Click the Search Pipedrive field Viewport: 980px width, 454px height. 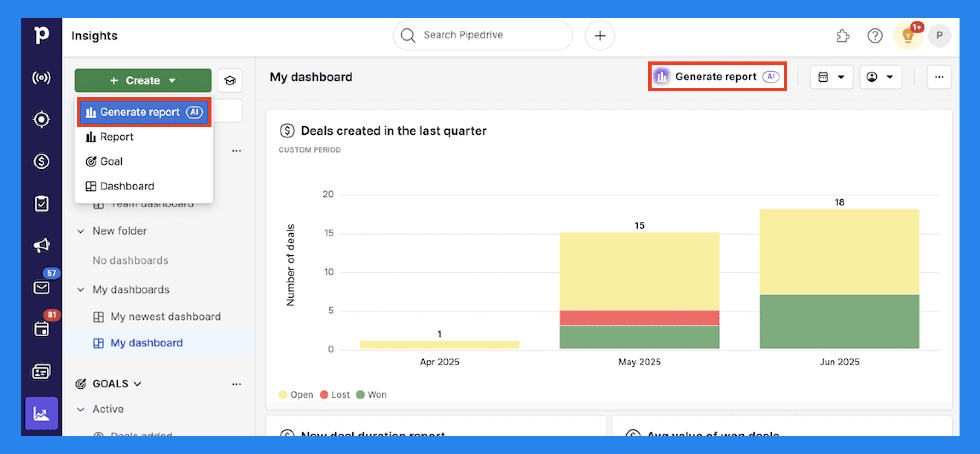coord(482,35)
